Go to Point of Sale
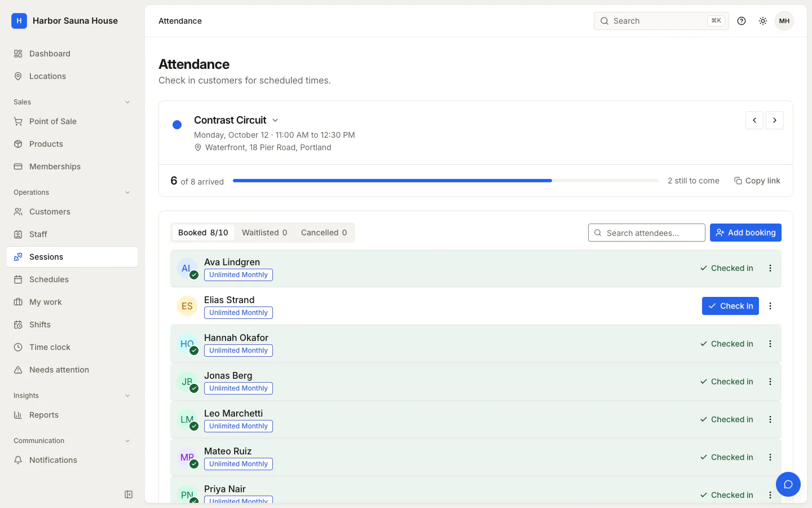Viewport: 812px width, 508px height. (72, 121)
